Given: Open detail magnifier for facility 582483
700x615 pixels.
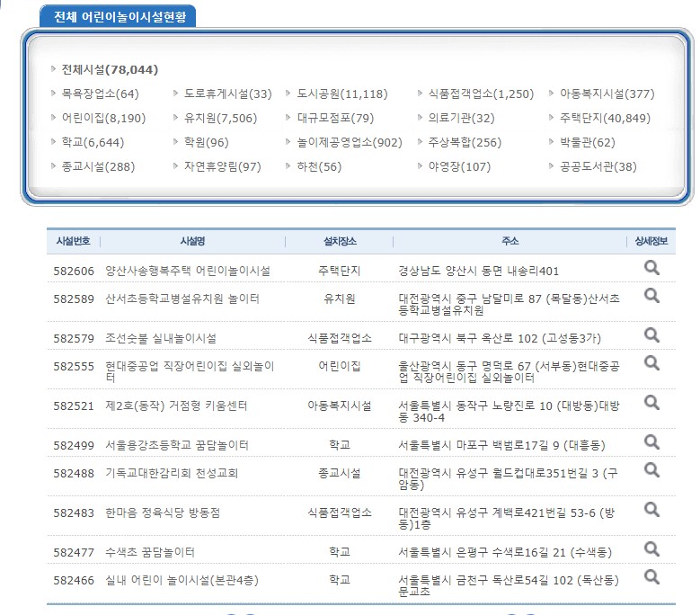Looking at the screenshot, I should (651, 510).
